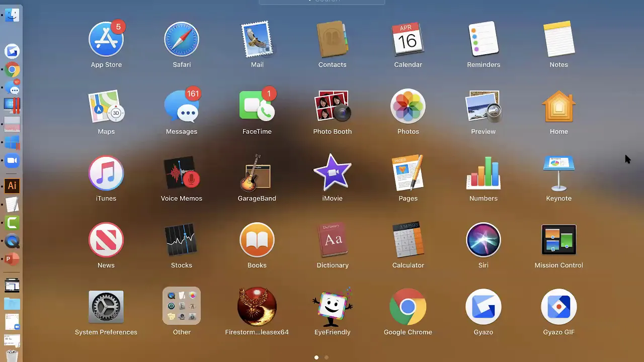The image size is (644, 362).
Task: Open Voice Memos
Action: (182, 173)
